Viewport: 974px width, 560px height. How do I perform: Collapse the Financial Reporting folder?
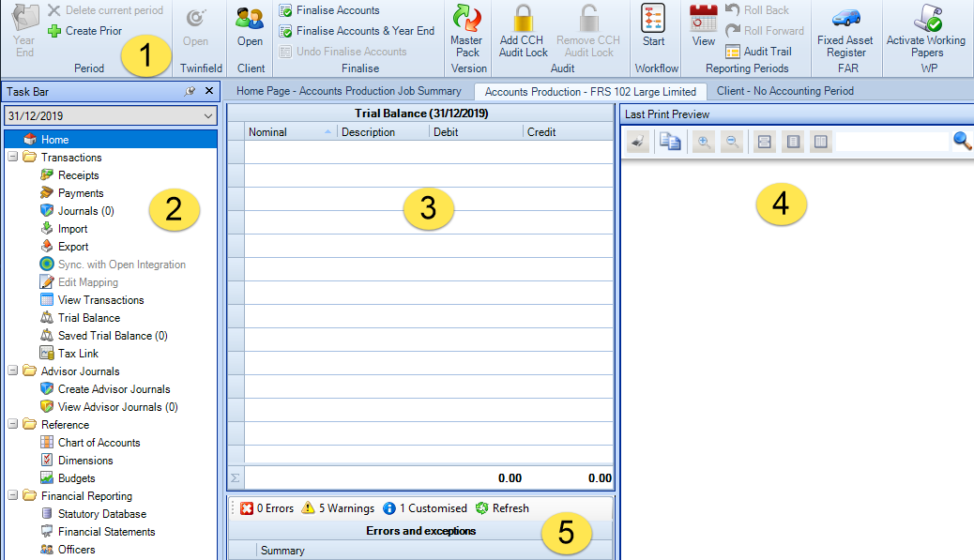point(12,495)
